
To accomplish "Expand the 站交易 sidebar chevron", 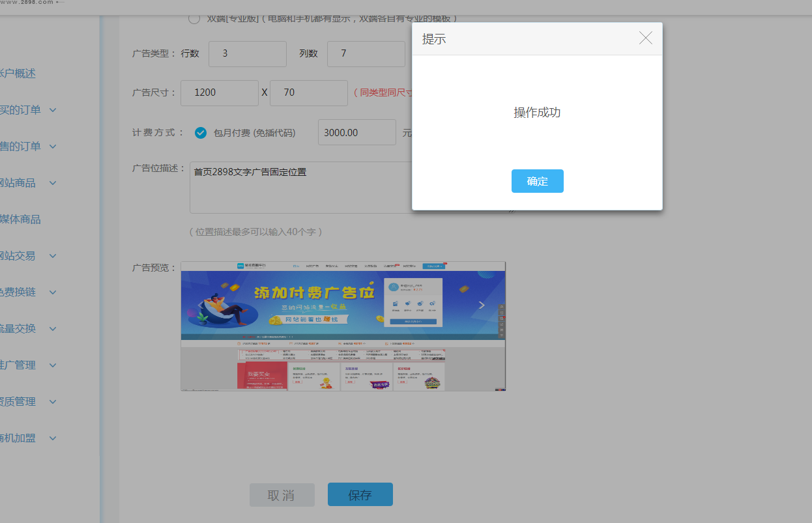I will tap(53, 256).
